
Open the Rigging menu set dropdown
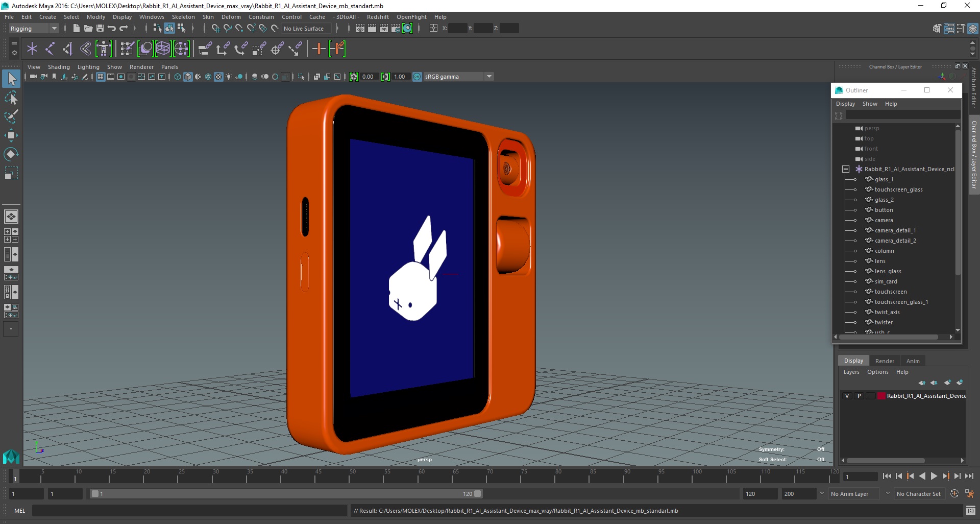click(x=34, y=29)
